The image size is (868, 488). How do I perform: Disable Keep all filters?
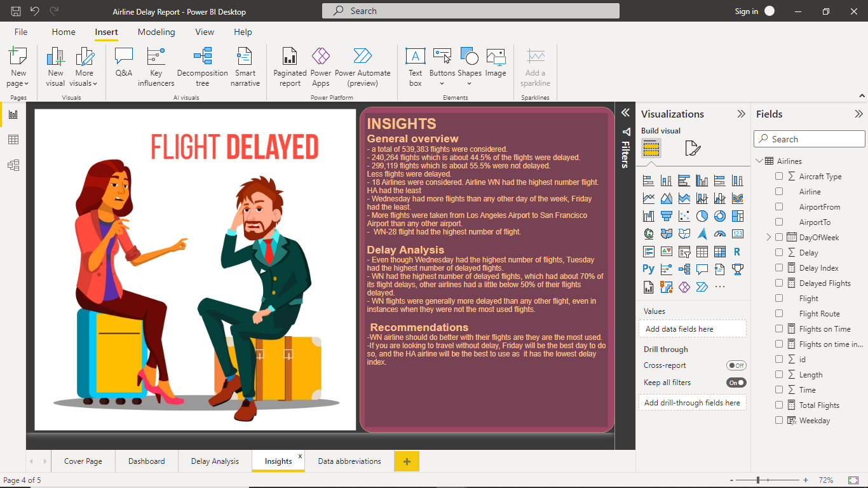pos(736,383)
